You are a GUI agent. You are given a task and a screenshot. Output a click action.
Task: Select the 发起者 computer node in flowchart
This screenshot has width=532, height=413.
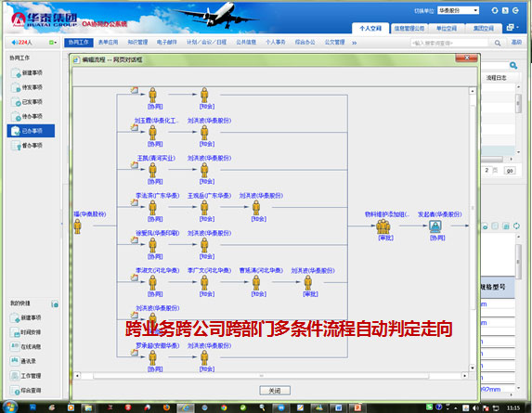point(435,226)
